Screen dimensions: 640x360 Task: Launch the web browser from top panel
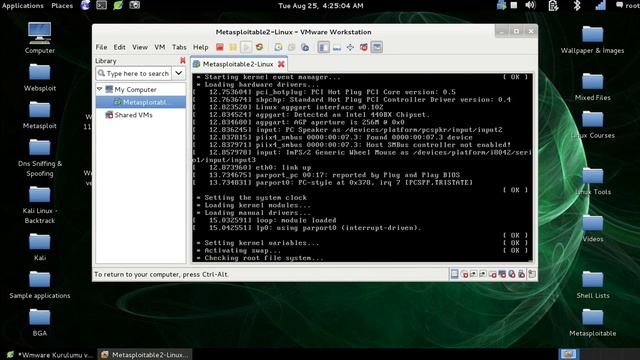85,5
